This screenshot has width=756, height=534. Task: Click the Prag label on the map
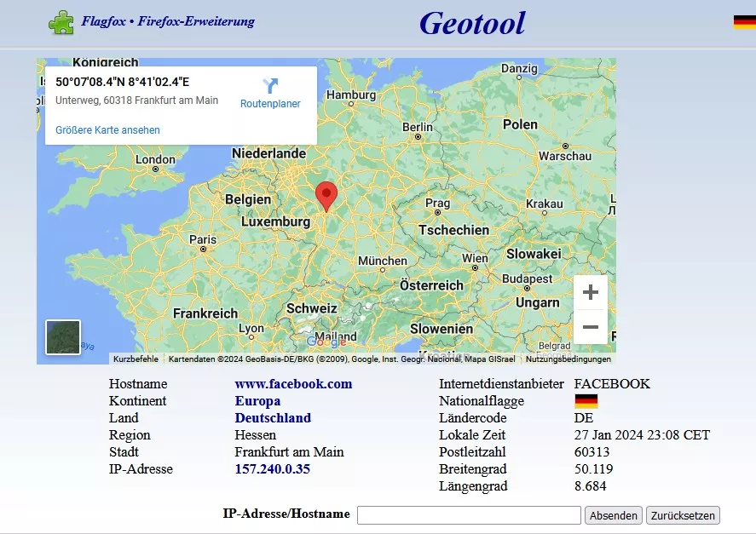[438, 203]
